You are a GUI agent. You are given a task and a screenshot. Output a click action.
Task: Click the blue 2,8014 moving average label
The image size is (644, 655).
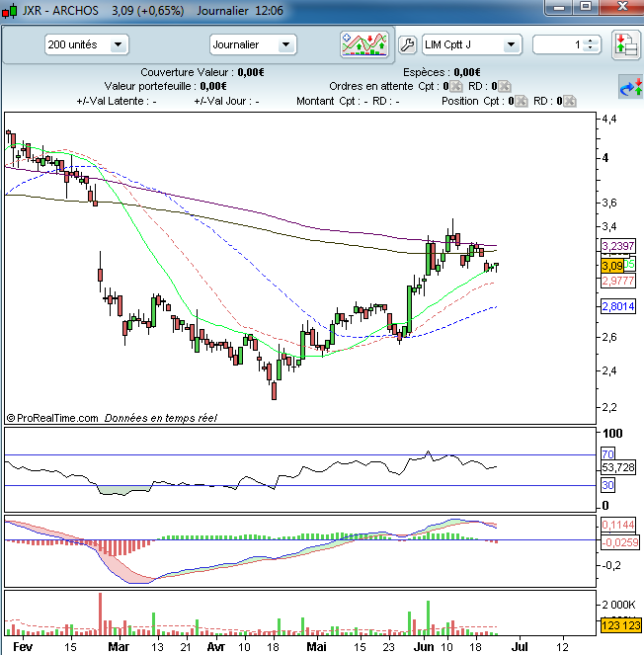point(618,306)
